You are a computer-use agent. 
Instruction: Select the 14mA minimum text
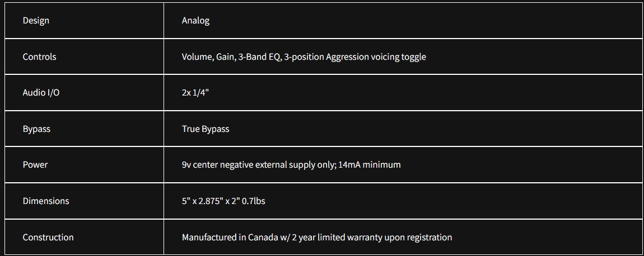point(370,165)
